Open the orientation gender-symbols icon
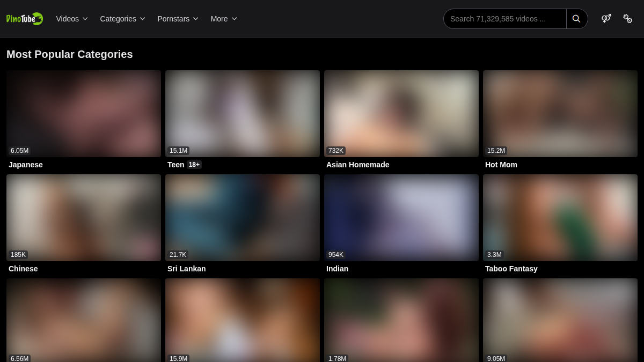The height and width of the screenshot is (362, 644). [606, 19]
